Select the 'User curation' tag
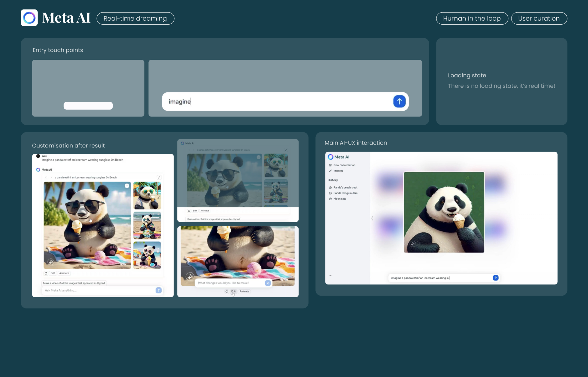 tap(539, 19)
